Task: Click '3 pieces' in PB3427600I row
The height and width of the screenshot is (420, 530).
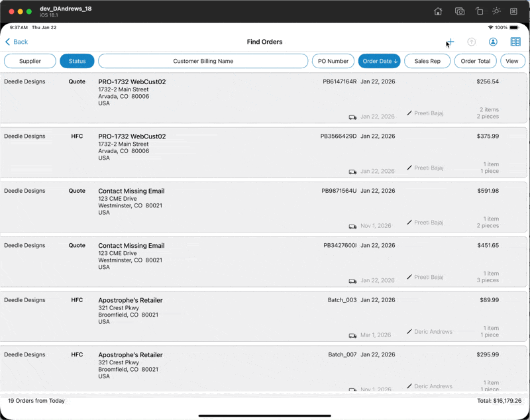Action: coord(488,280)
